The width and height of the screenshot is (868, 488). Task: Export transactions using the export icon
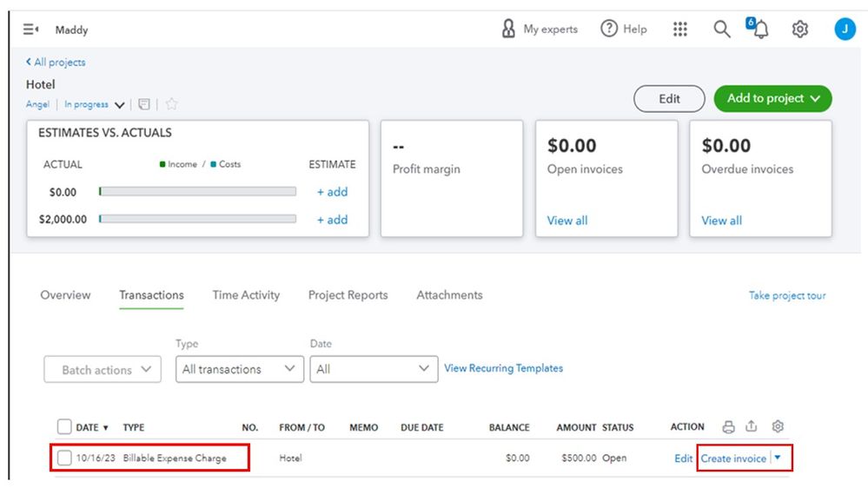(752, 426)
